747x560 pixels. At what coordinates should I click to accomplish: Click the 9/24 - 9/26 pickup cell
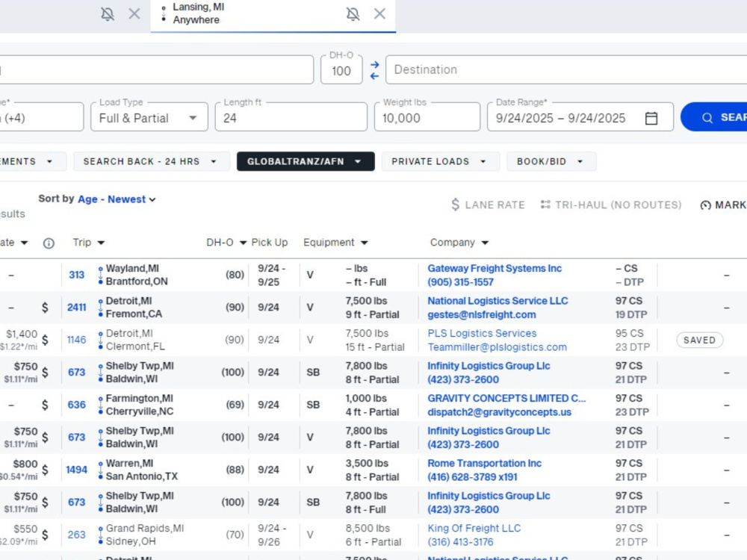click(x=272, y=535)
